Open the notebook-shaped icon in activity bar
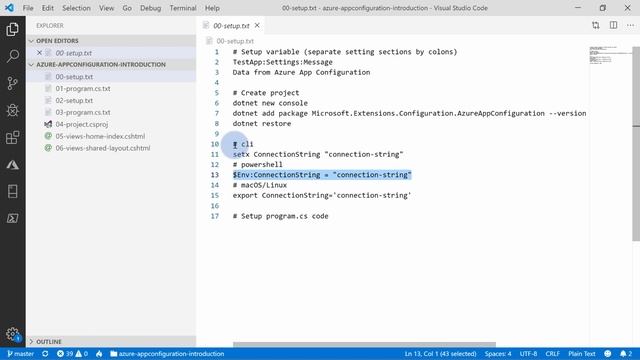The width and height of the screenshot is (640, 360). coord(12,191)
